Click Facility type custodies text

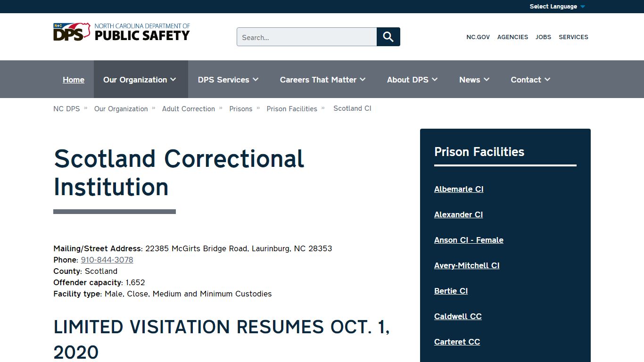tap(163, 294)
